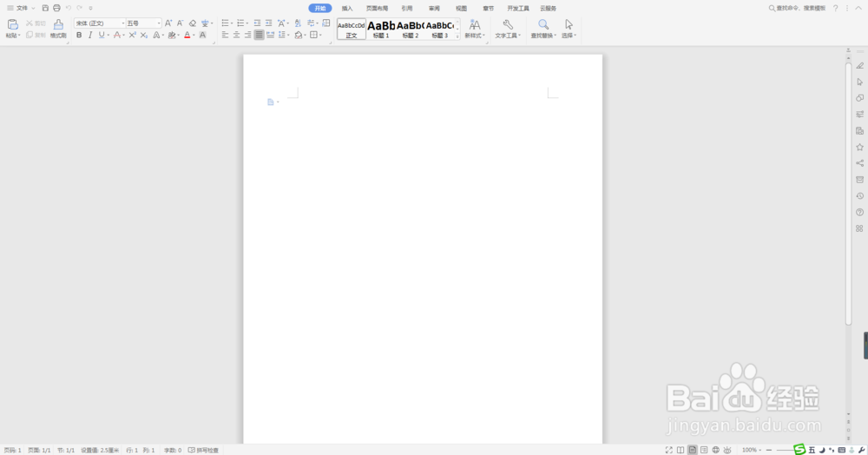Click the Copy (复制) button
868x455 pixels.
pos(36,35)
